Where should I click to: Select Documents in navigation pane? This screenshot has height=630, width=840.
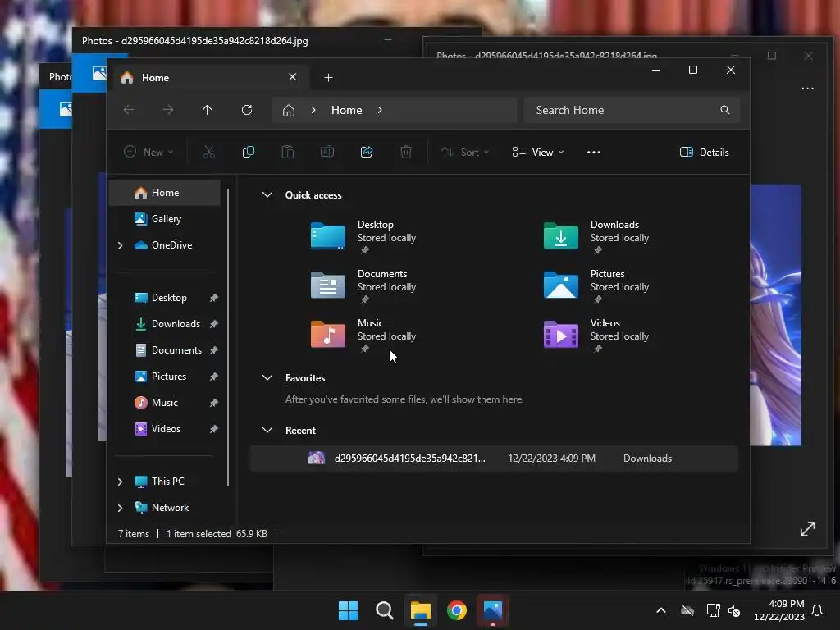click(x=164, y=350)
